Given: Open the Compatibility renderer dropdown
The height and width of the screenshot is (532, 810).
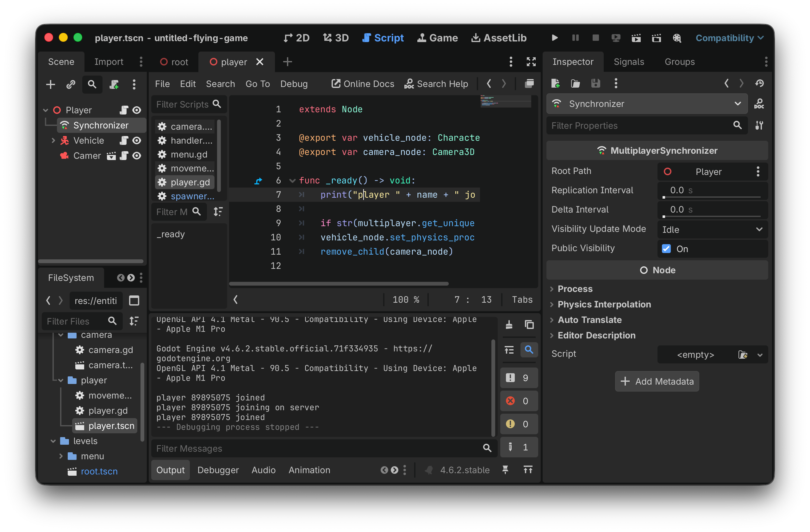Looking at the screenshot, I should click(x=730, y=38).
